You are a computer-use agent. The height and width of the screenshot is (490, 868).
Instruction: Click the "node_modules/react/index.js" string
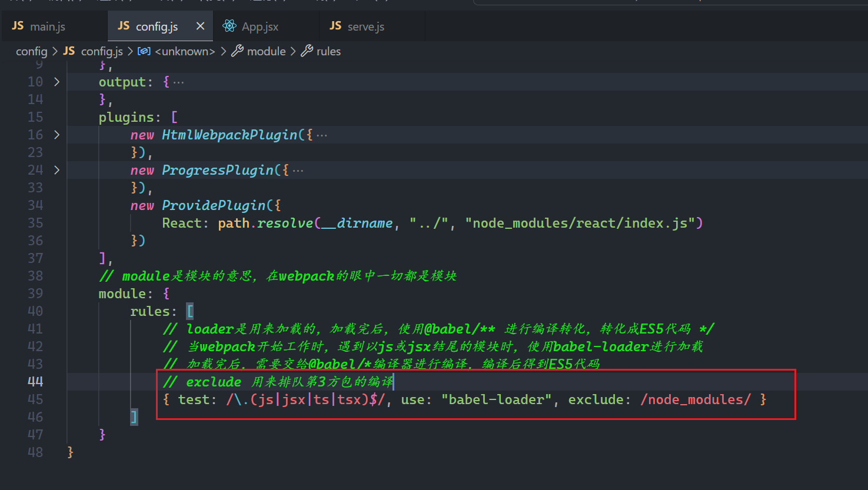point(580,223)
